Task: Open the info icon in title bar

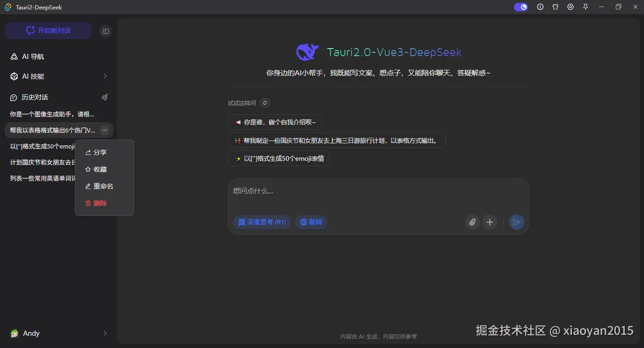Action: 540,7
